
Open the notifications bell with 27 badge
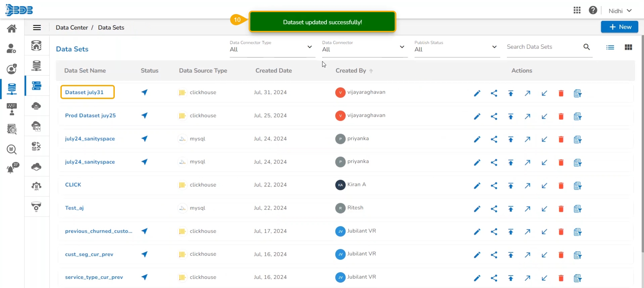(x=12, y=168)
